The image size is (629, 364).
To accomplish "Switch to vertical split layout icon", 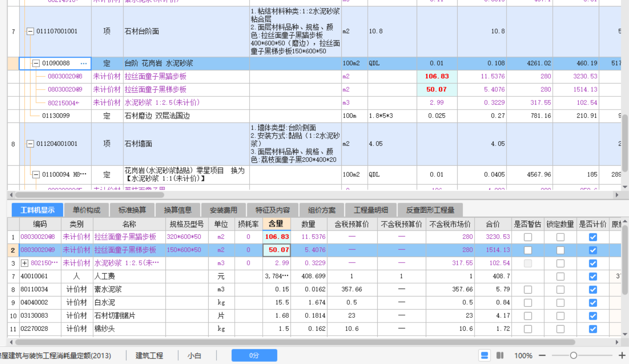I will [500, 355].
